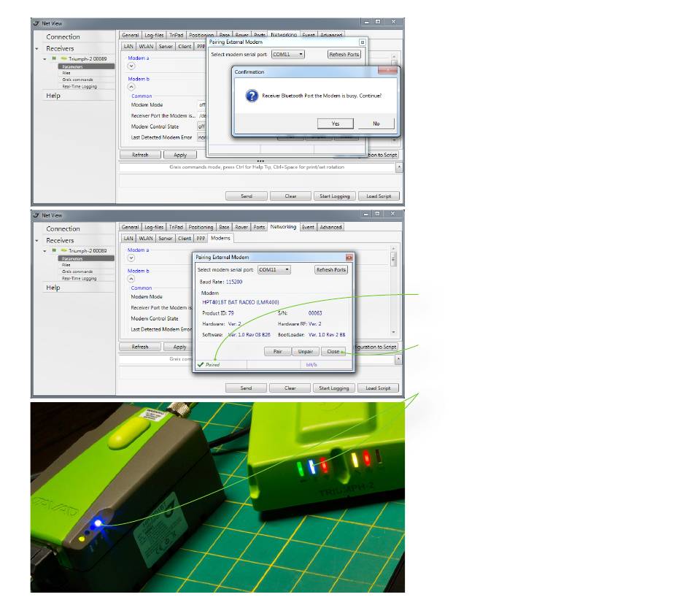Open the COM11 serial port dropdown in the lower window
The height and width of the screenshot is (616, 693).
(x=274, y=270)
